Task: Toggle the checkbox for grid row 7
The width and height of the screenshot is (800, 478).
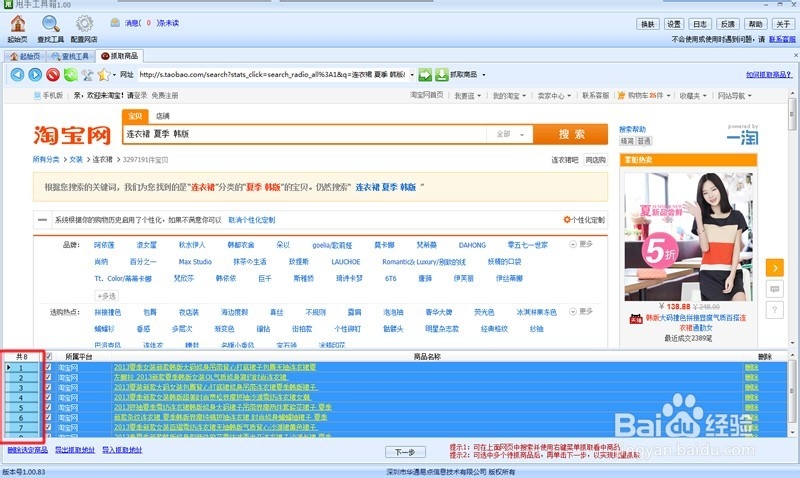Action: click(x=48, y=427)
